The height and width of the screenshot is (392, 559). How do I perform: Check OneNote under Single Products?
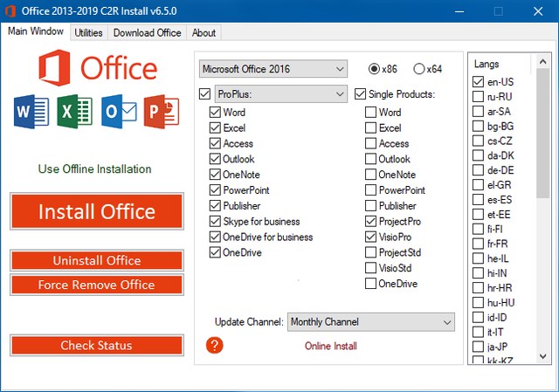click(x=370, y=175)
